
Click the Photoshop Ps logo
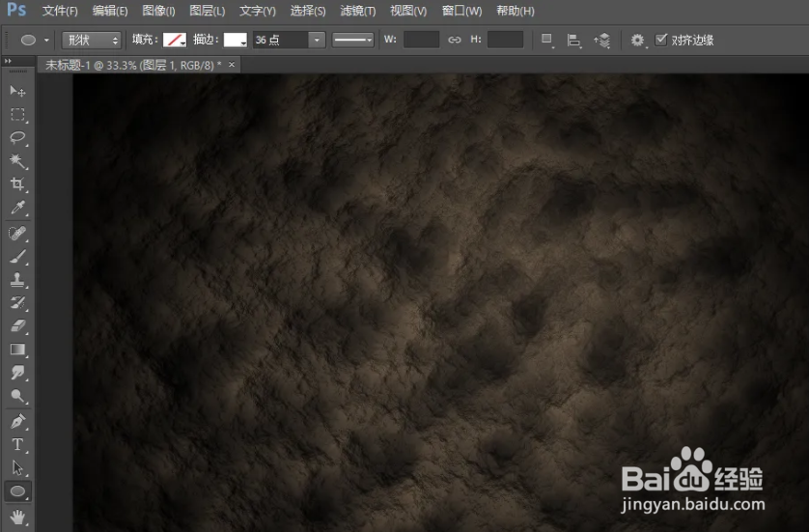click(x=16, y=10)
